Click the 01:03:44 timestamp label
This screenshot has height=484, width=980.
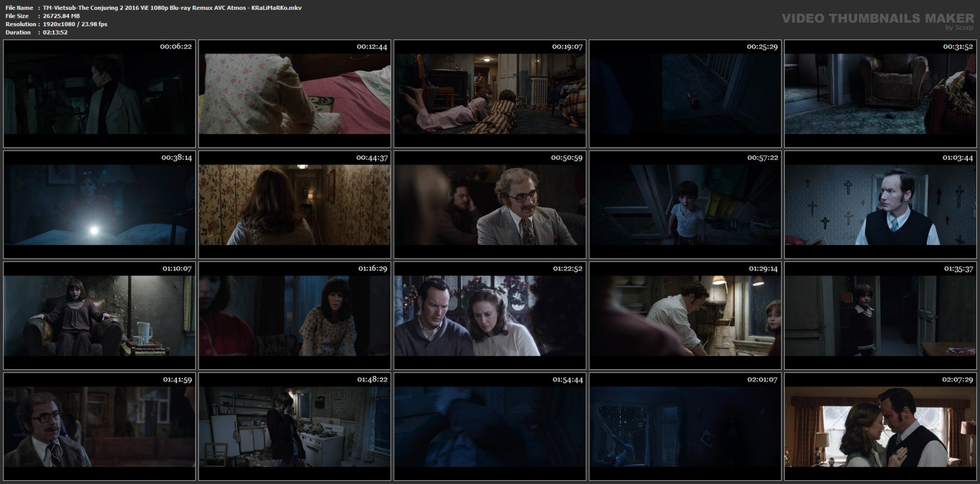957,157
